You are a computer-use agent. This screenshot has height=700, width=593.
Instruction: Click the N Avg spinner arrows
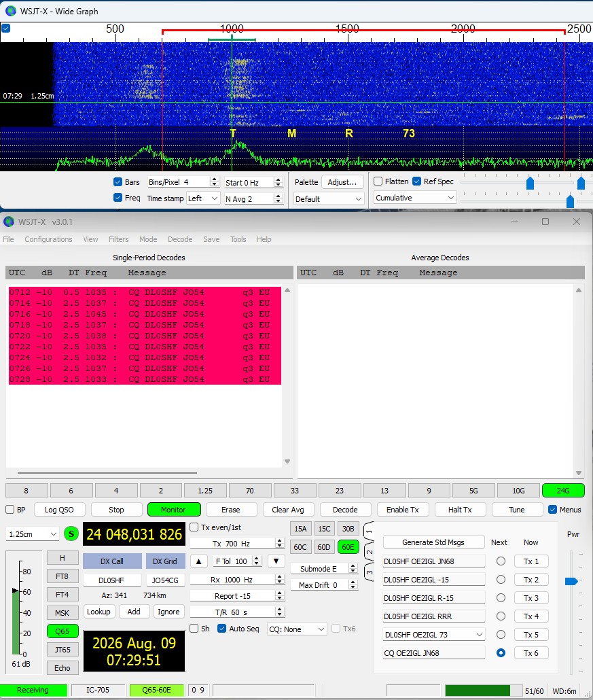[x=278, y=198]
